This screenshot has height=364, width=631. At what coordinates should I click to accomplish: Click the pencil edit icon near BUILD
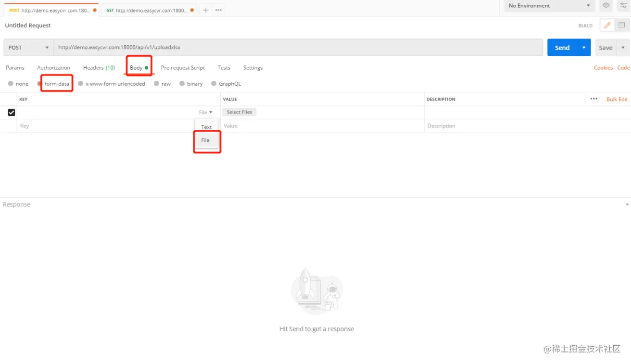tap(607, 25)
